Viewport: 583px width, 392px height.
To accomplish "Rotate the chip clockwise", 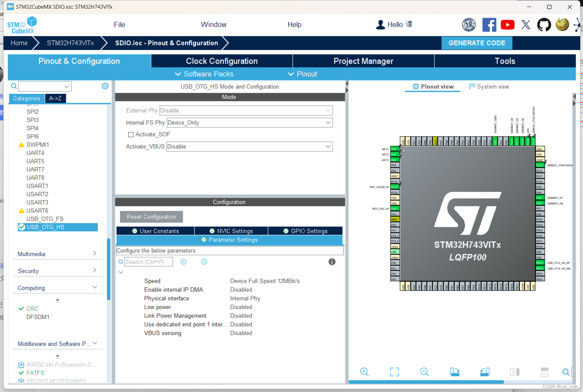I will (x=454, y=372).
